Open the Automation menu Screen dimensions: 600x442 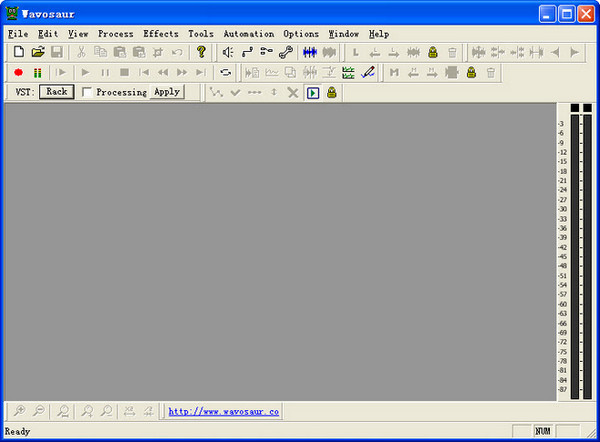(249, 34)
